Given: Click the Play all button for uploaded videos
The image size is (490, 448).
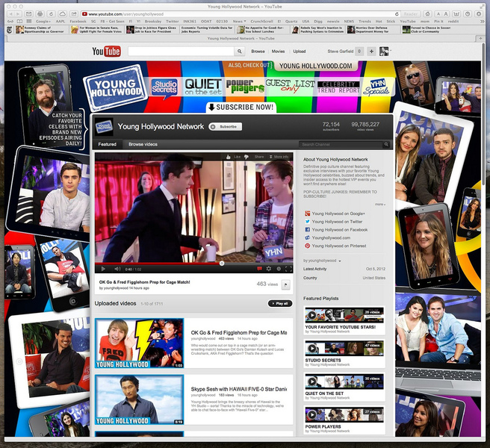Looking at the screenshot, I should (x=279, y=304).
